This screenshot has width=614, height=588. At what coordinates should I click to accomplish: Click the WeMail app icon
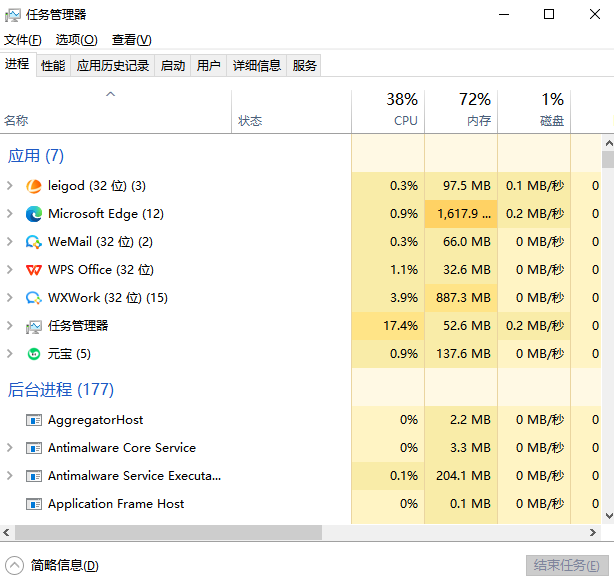[34, 242]
